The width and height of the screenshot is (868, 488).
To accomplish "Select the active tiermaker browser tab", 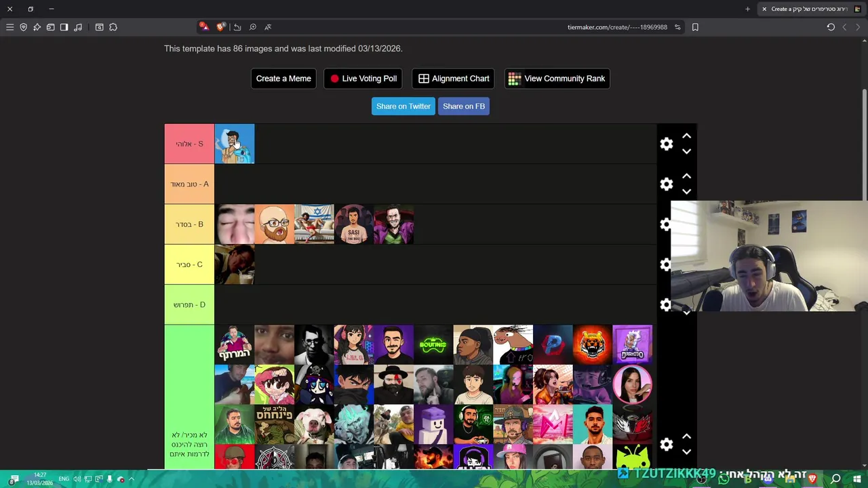I will pyautogui.click(x=810, y=9).
